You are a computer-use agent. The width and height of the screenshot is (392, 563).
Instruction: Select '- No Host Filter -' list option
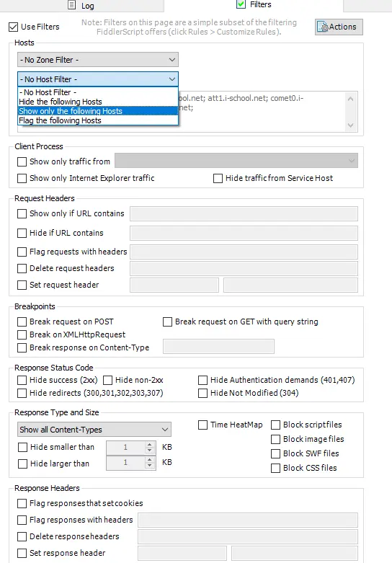coord(98,92)
